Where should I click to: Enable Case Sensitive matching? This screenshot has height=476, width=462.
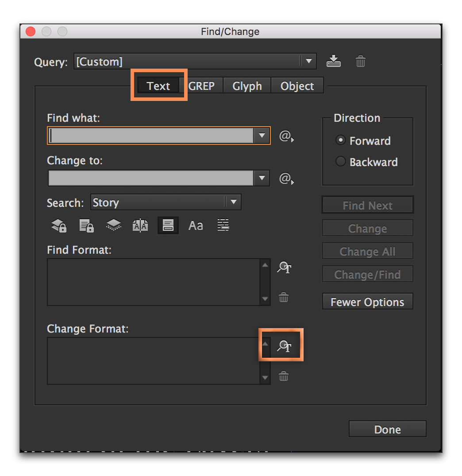pyautogui.click(x=196, y=225)
